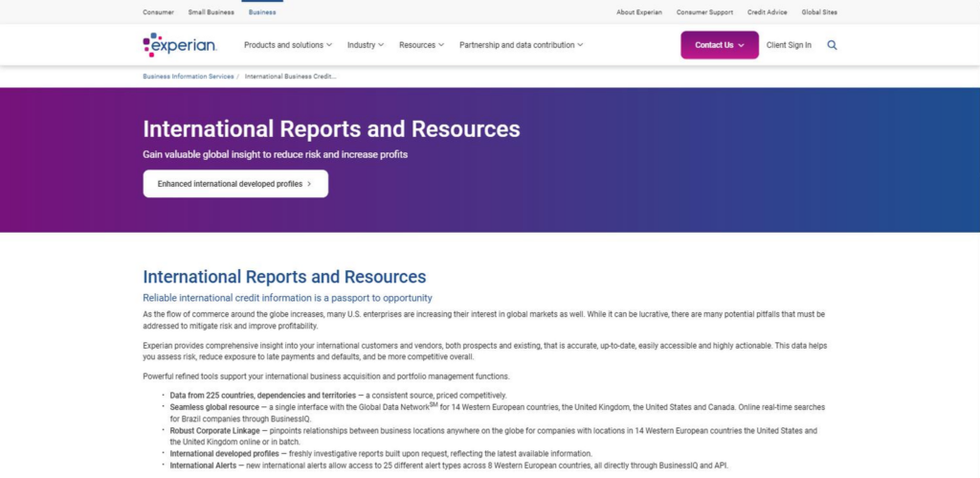Click International Business Credit breadcrumb text

291,77
